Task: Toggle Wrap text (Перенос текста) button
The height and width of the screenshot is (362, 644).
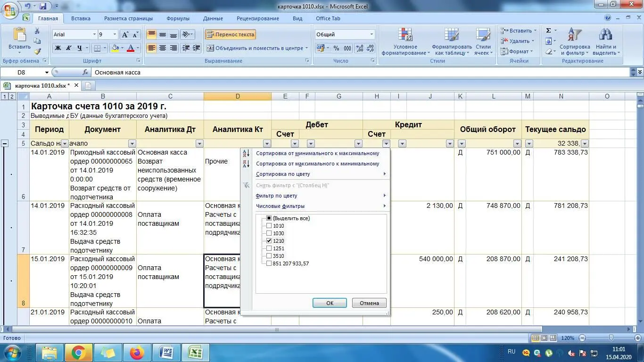Action: (x=231, y=34)
